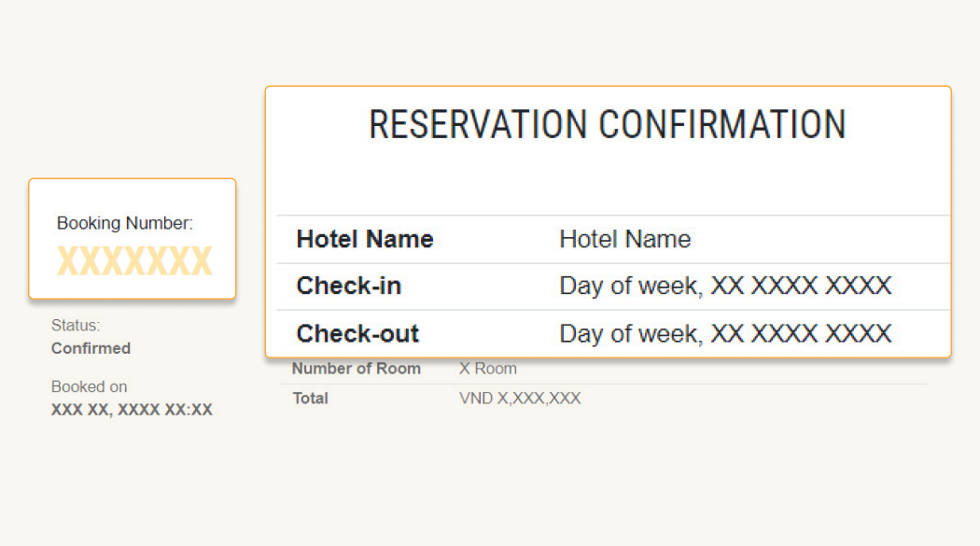This screenshot has width=980, height=546.
Task: Select the Check-out date value
Action: click(725, 333)
